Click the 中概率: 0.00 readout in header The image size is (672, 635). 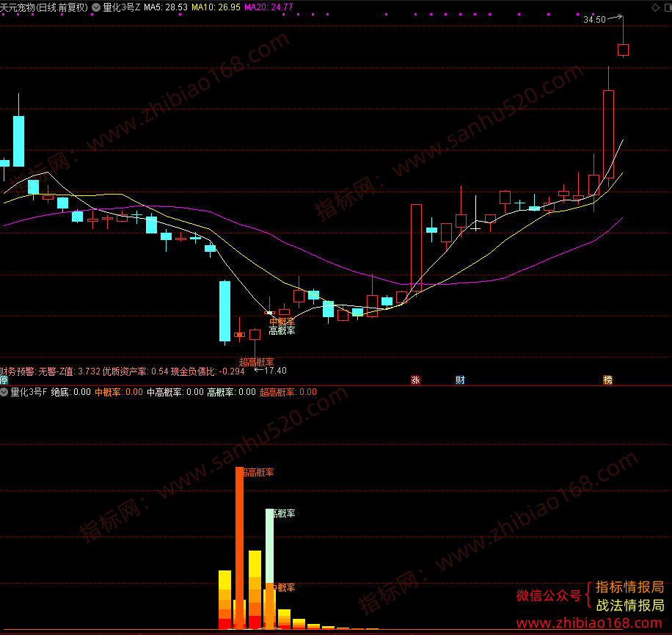[119, 392]
